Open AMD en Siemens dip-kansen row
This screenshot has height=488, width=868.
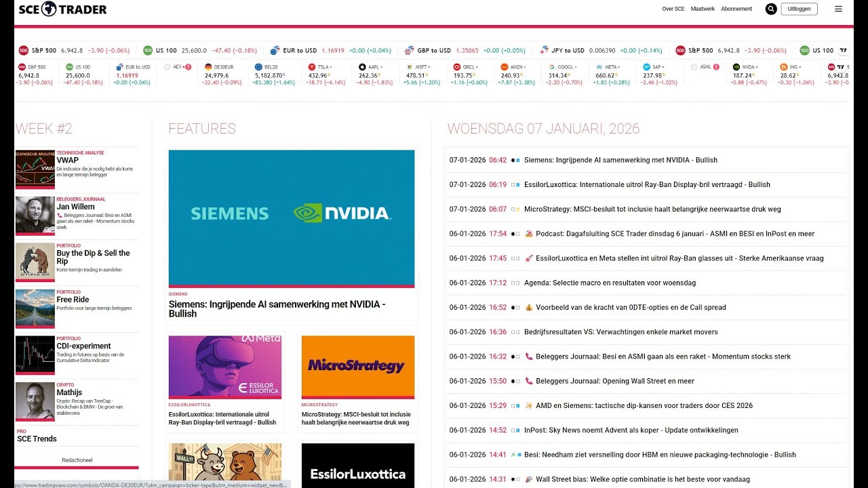(647, 405)
